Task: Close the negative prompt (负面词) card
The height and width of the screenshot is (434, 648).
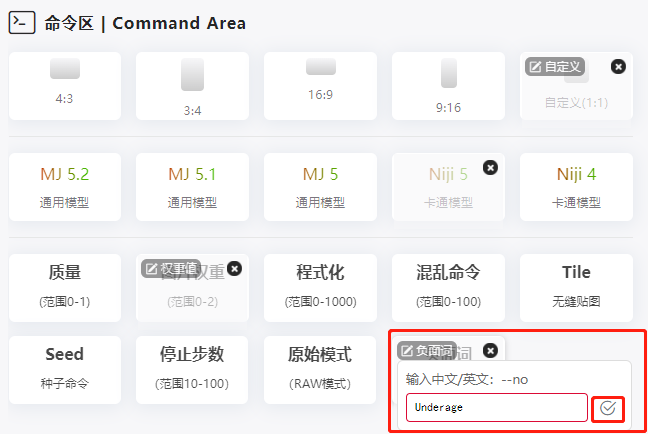Action: click(490, 350)
